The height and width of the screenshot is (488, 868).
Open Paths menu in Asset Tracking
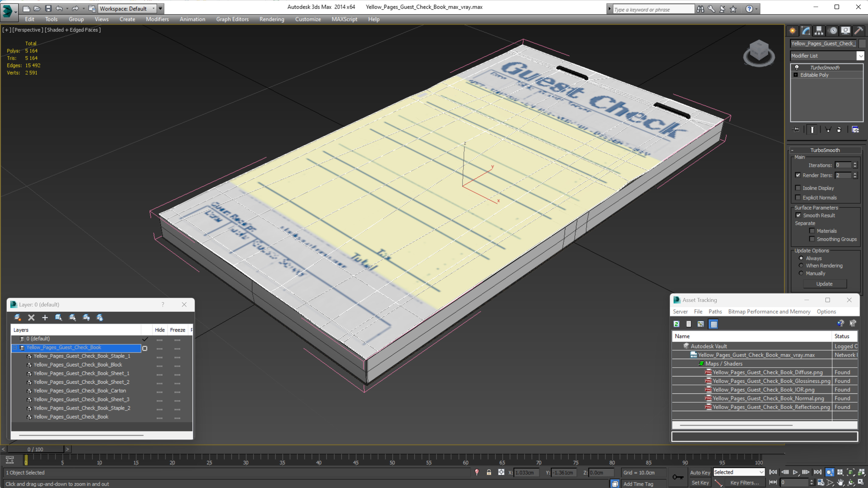click(x=715, y=312)
